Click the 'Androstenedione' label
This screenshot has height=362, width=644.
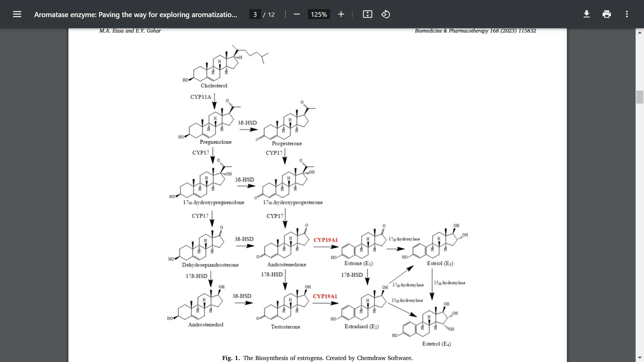point(287,264)
